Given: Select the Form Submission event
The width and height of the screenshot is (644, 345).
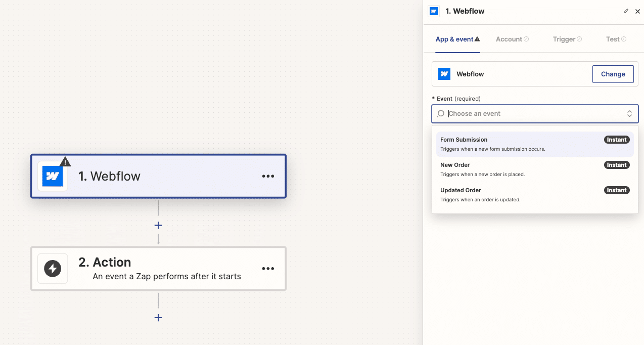Looking at the screenshot, I should click(x=535, y=144).
